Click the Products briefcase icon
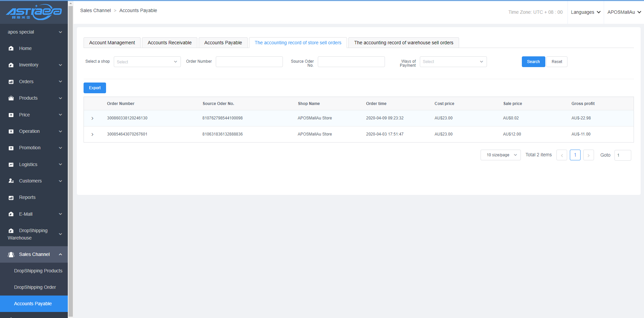644x318 pixels. tap(11, 98)
